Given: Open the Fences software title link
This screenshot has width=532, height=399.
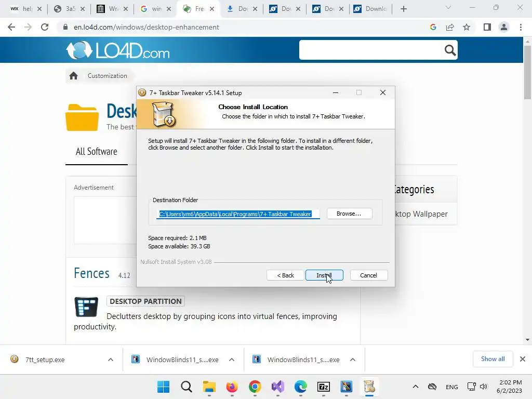Looking at the screenshot, I should pos(92,273).
